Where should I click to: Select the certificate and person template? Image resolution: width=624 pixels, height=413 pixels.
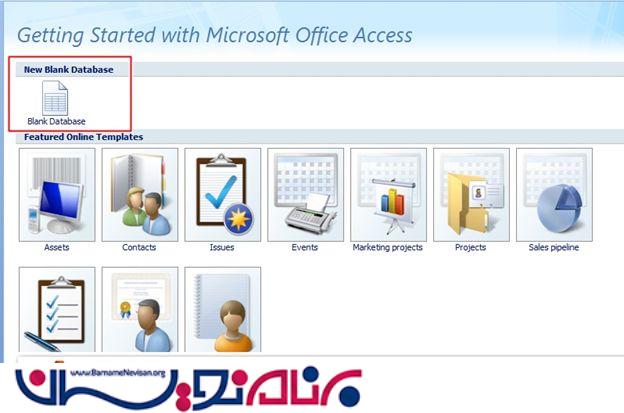140,310
